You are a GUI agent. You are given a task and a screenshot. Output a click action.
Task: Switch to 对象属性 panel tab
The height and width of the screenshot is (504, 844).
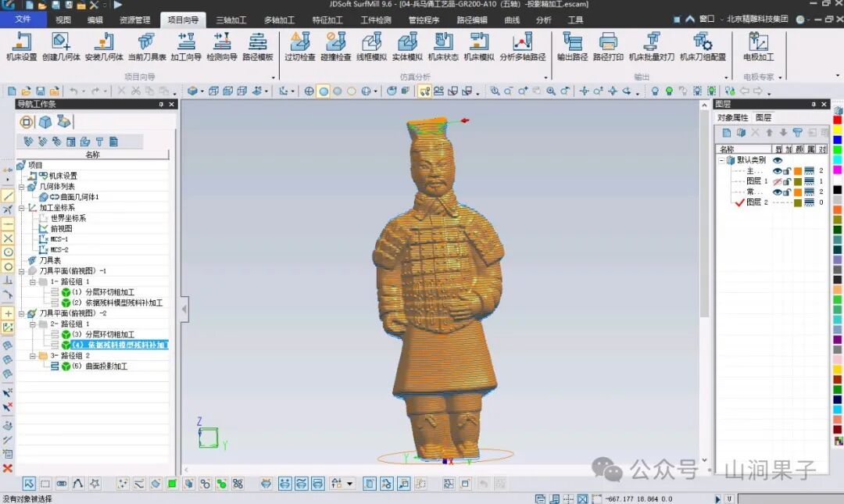[732, 117]
